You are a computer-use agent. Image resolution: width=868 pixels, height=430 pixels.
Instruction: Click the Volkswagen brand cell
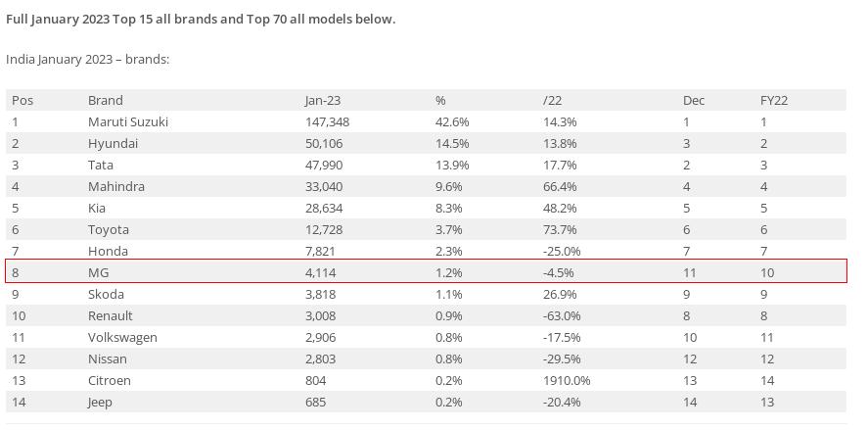click(x=122, y=337)
